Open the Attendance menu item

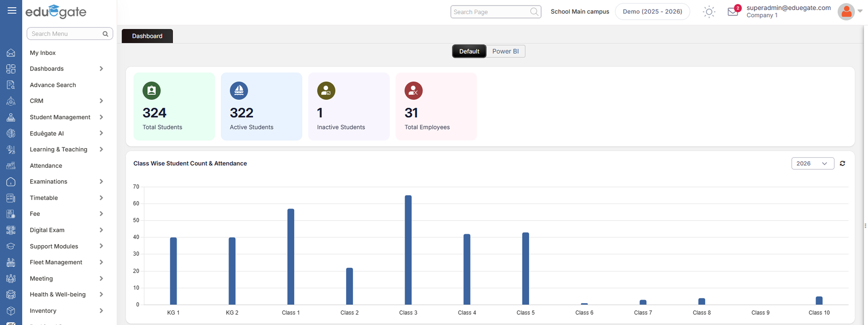coord(46,166)
